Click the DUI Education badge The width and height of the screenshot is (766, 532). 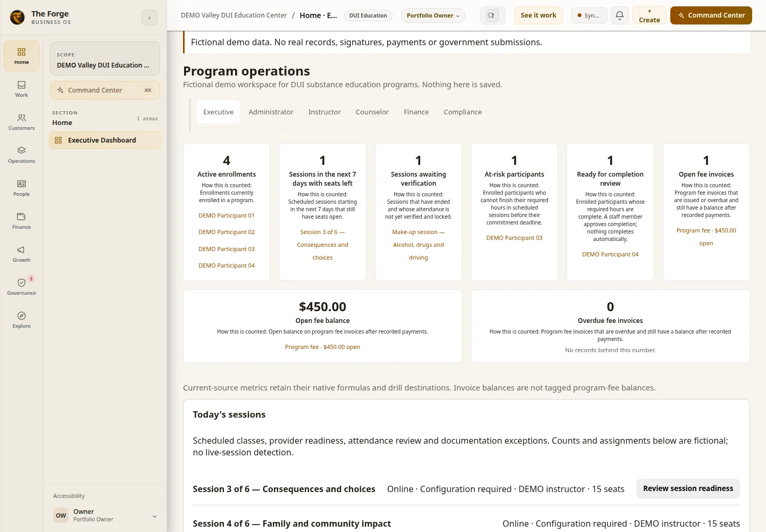pos(368,15)
